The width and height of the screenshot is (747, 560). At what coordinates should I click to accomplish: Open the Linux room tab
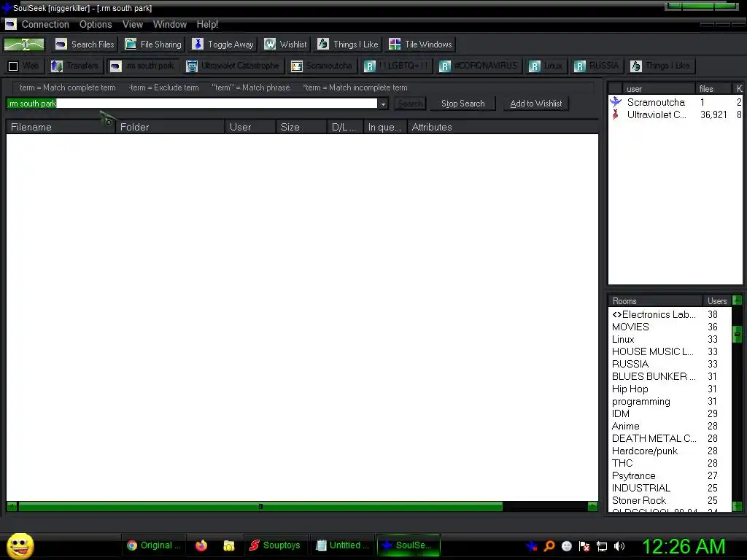[x=546, y=66]
